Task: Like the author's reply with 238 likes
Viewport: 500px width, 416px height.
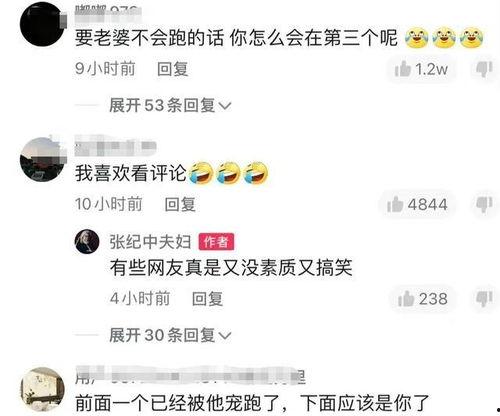Action: coord(423,298)
